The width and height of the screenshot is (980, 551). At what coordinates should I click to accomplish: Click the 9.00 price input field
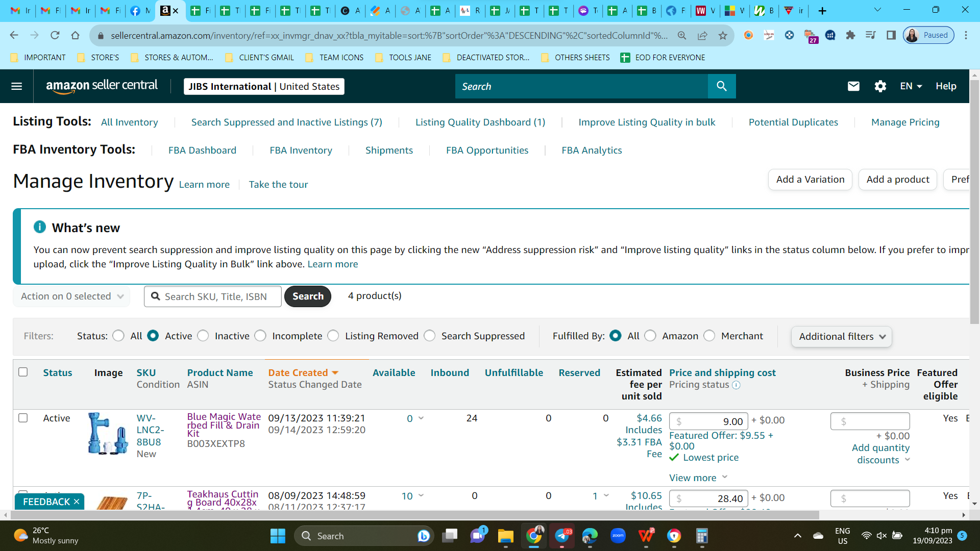coord(708,421)
